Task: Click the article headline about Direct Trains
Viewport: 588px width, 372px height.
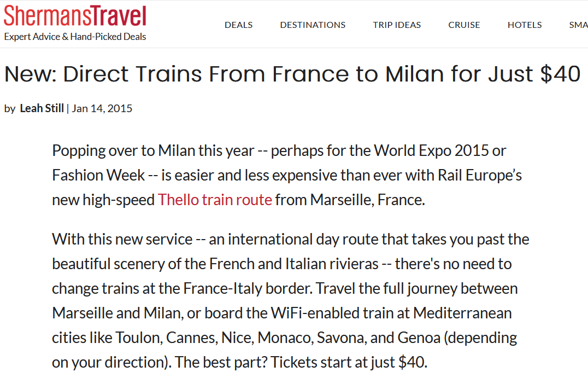Action: coord(292,74)
